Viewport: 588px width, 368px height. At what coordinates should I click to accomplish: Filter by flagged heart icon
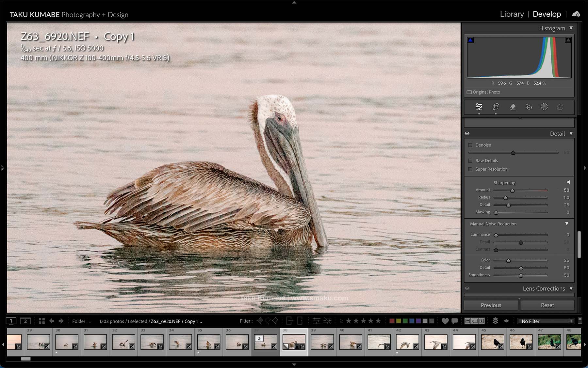(x=445, y=321)
